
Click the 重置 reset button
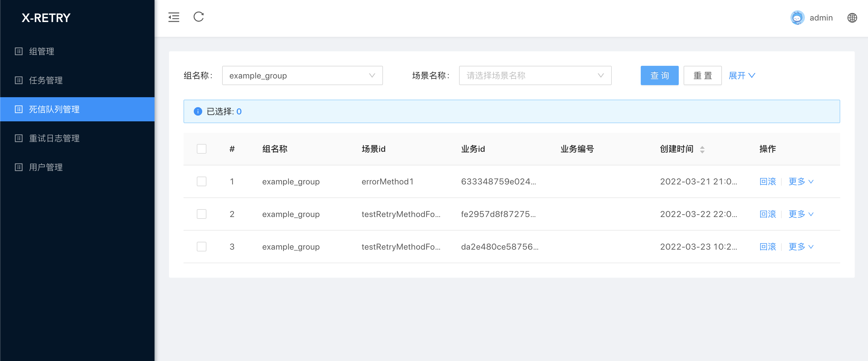click(702, 75)
